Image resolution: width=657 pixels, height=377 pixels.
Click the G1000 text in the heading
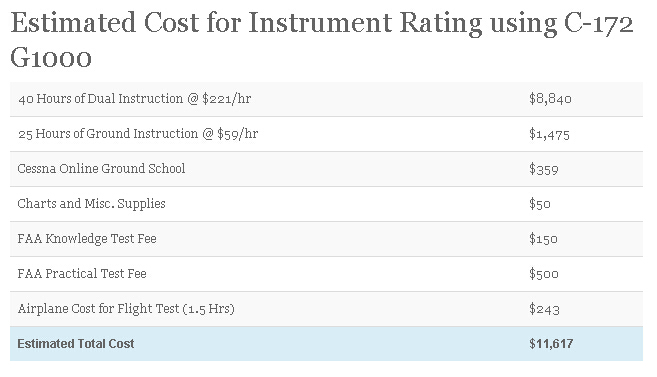click(x=51, y=57)
